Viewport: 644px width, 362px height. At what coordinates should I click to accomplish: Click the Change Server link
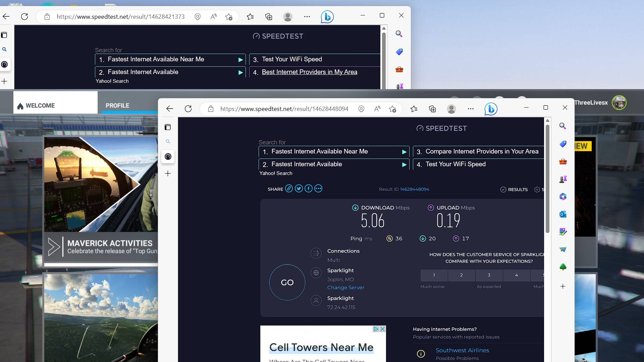[x=345, y=287]
